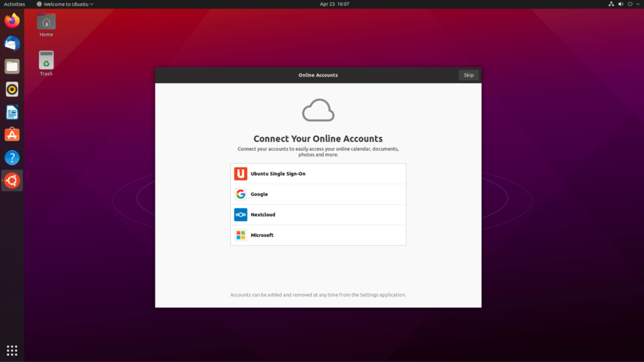Launch Thunderbird Mail from the dock
This screenshot has height=362, width=644.
(12, 43)
